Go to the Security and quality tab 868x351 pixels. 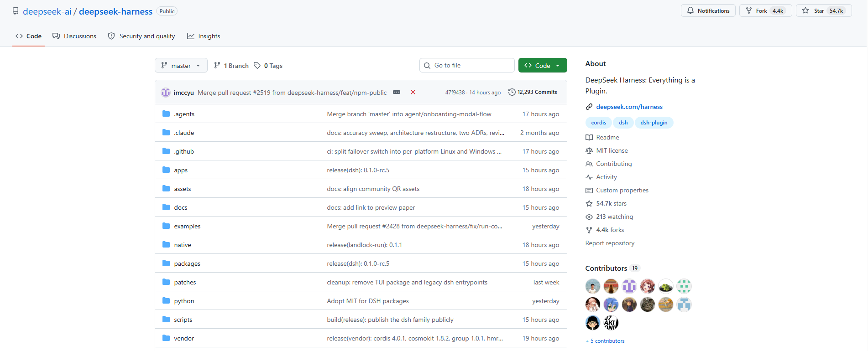pos(141,36)
